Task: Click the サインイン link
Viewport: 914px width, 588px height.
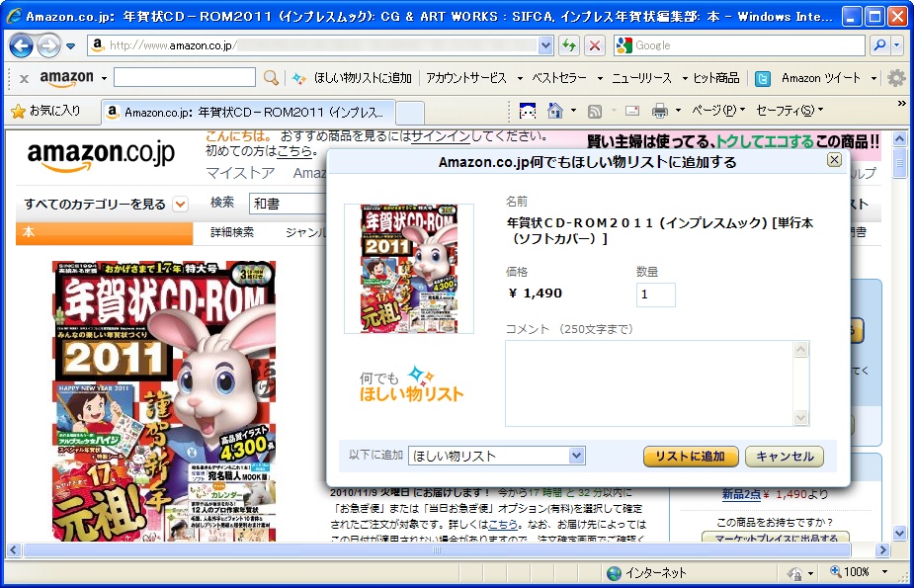Action: click(x=440, y=136)
